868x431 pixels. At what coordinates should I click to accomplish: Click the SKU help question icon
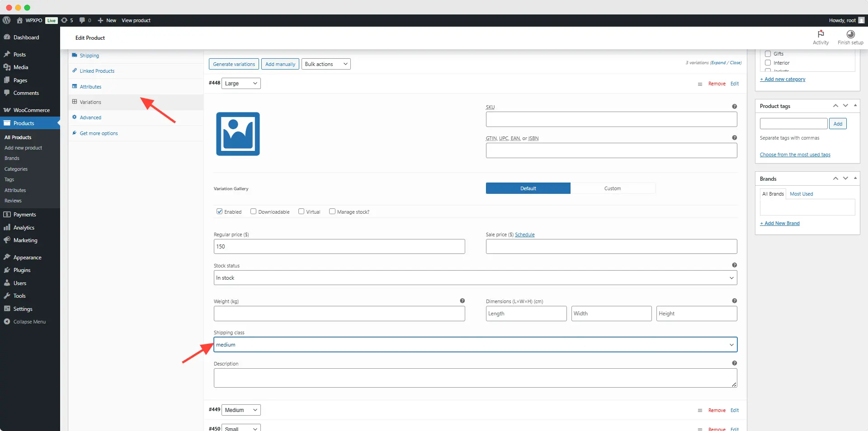(x=734, y=107)
